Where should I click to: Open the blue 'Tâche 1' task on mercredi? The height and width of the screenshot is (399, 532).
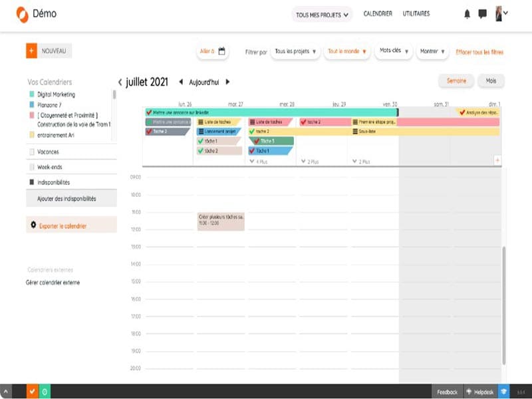271,151
